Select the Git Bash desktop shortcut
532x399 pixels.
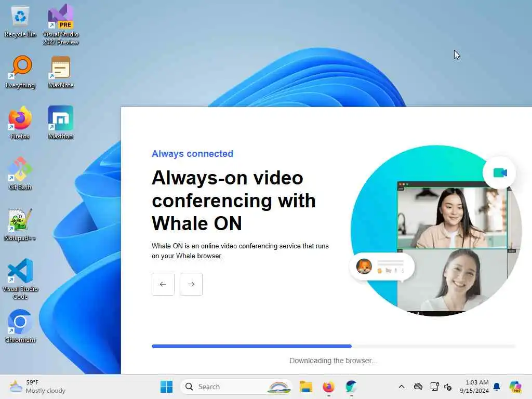point(20,174)
